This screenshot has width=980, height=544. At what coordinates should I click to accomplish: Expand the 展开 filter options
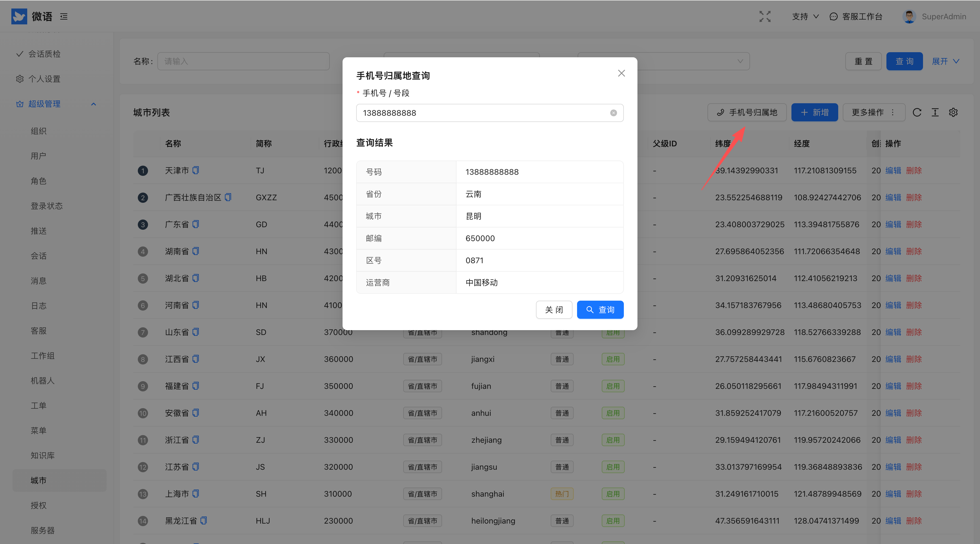click(945, 61)
